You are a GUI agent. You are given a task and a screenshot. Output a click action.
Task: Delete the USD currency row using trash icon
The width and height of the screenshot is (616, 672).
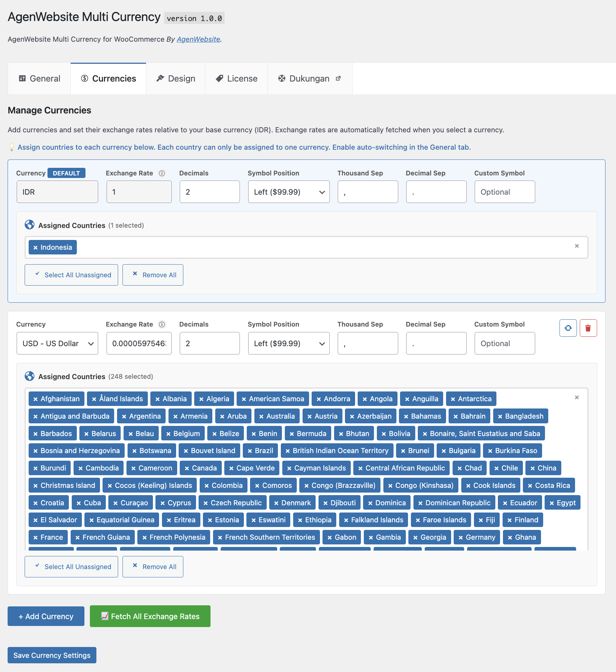(x=588, y=328)
